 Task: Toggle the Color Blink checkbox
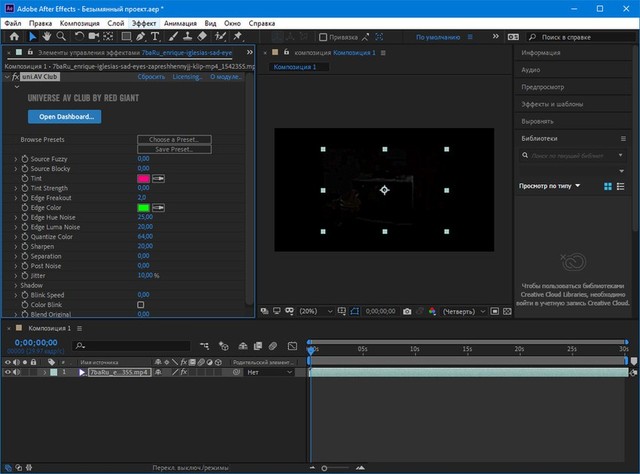141,305
